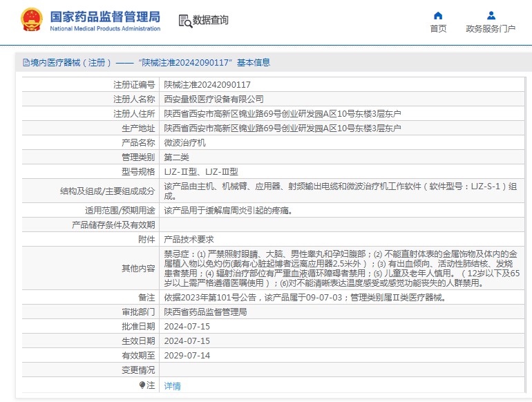This screenshot has width=532, height=402.
Task: Click the national emblem logo icon
Action: 32,19
